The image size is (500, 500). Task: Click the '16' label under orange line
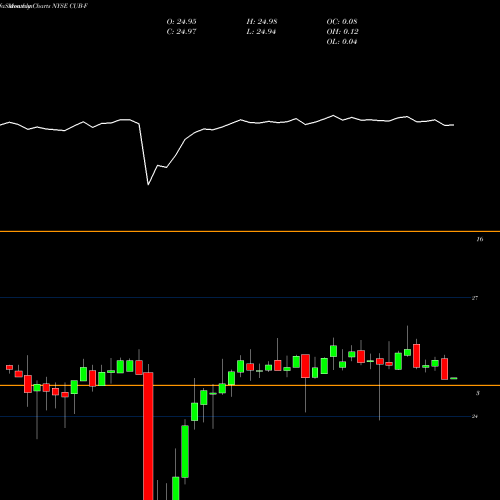point(480,239)
